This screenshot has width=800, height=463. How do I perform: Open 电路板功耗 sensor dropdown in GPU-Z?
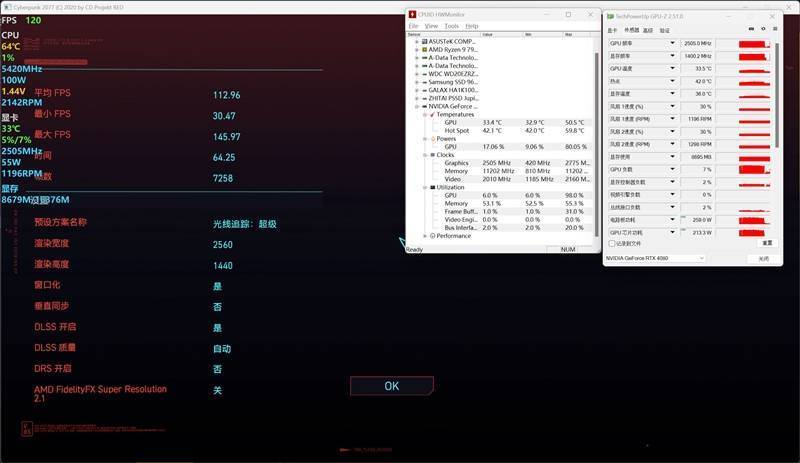672,220
